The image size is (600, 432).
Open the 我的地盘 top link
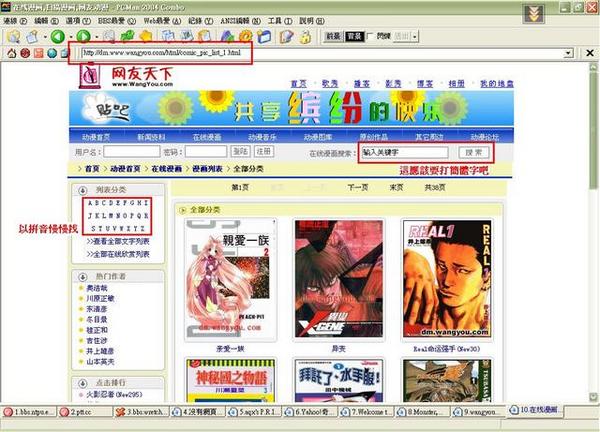coord(497,83)
